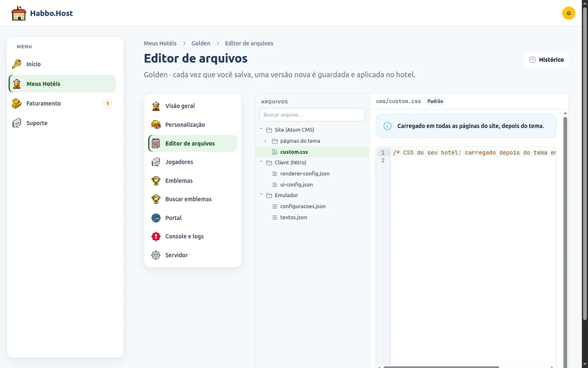
Task: Open the Histórico button
Action: click(x=546, y=60)
